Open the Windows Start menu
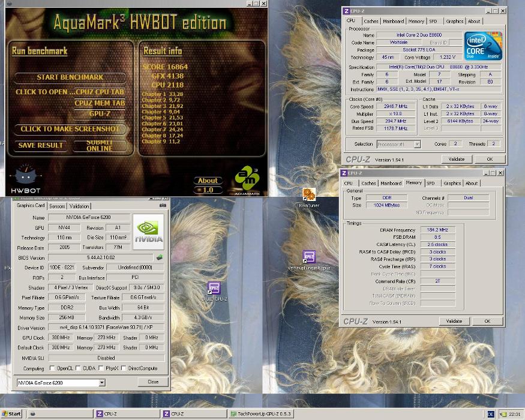The image size is (525, 420). [x=11, y=414]
